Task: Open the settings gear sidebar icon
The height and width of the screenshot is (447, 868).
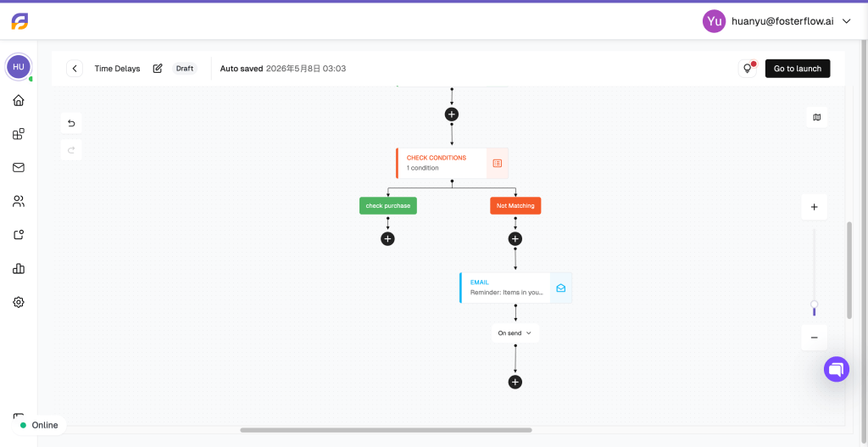Action: click(x=19, y=302)
